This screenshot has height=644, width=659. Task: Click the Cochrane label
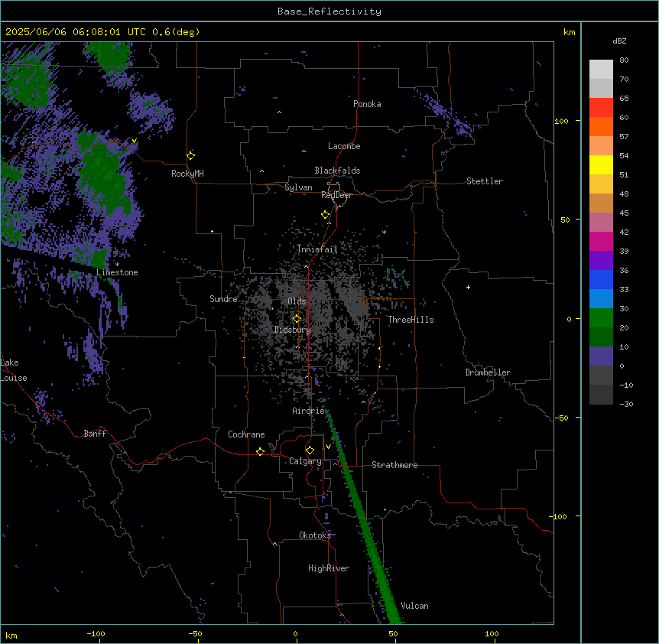246,434
